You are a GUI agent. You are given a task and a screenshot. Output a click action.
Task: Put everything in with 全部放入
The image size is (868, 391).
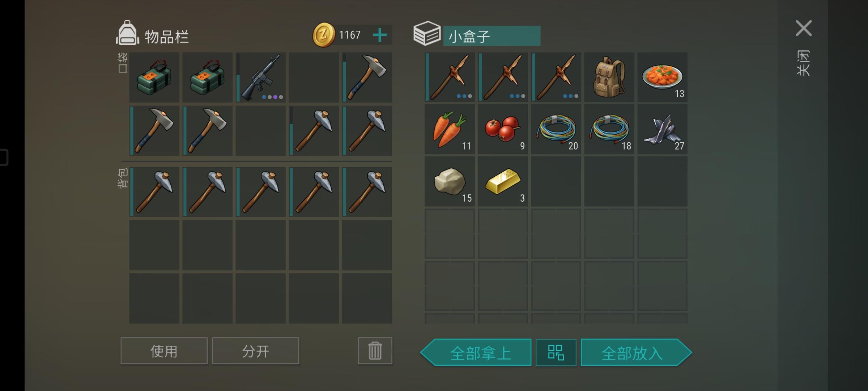click(x=636, y=353)
